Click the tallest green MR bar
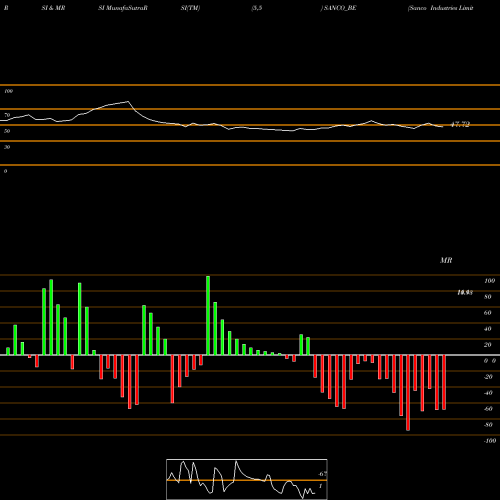Image resolution: width=500 pixels, height=500 pixels. [208, 315]
